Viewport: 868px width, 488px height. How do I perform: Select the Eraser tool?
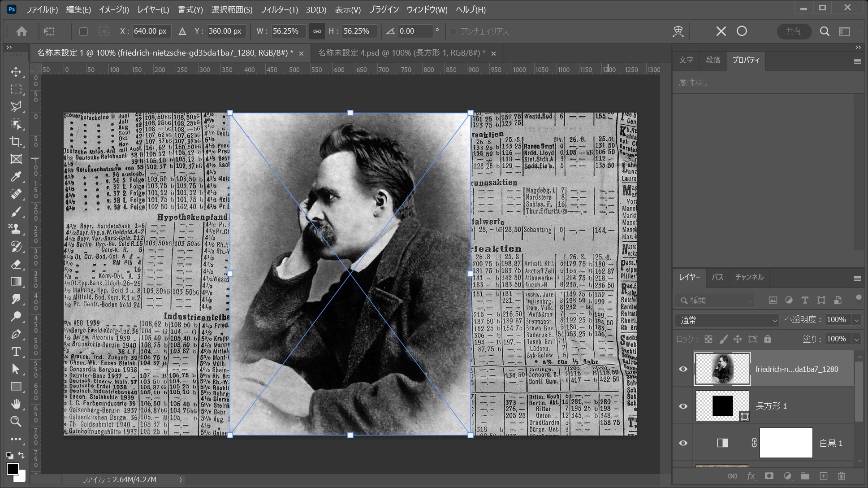point(16,264)
